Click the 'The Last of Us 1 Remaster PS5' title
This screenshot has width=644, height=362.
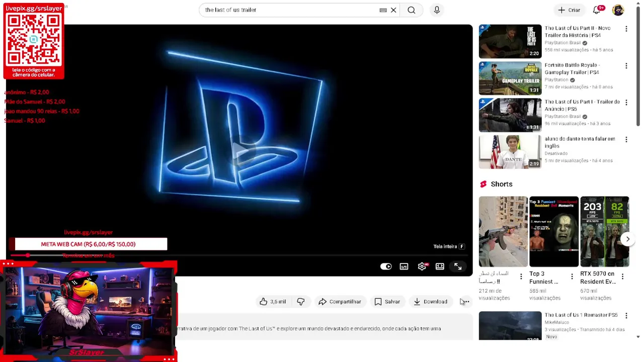click(x=581, y=315)
